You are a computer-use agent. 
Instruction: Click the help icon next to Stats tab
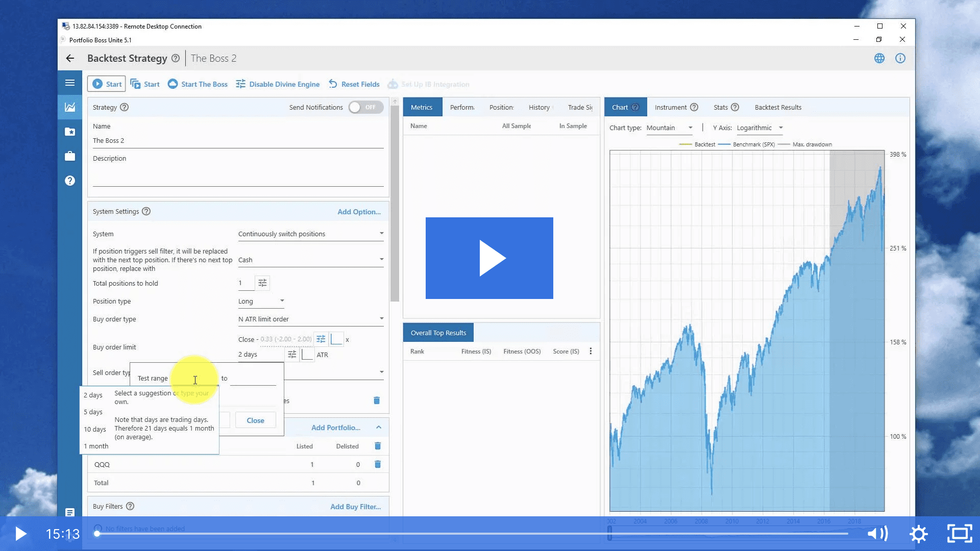click(735, 107)
